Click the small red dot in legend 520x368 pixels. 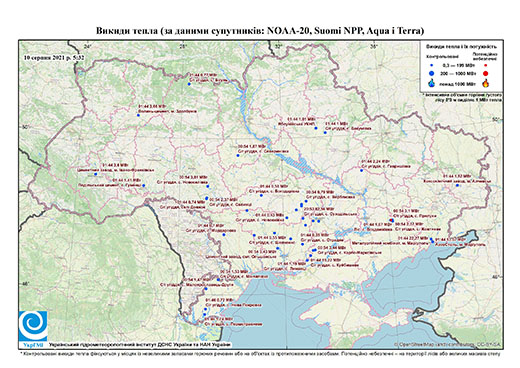pyautogui.click(x=486, y=65)
